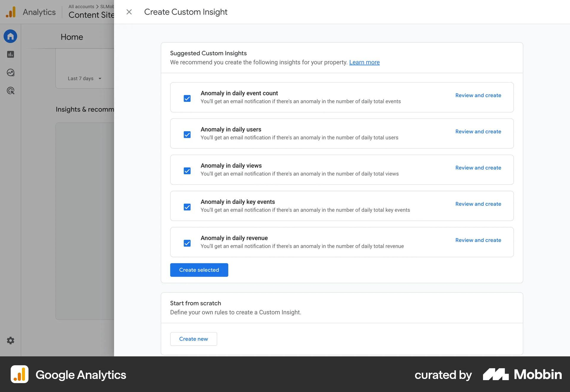The image size is (570, 392).
Task: Review and create Anomaly in daily views
Action: click(478, 167)
